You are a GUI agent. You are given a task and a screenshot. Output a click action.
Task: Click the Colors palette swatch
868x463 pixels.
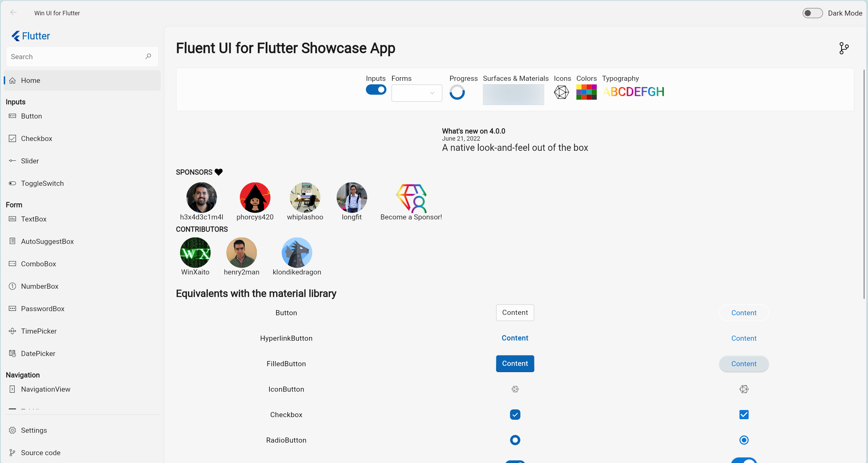(x=586, y=92)
